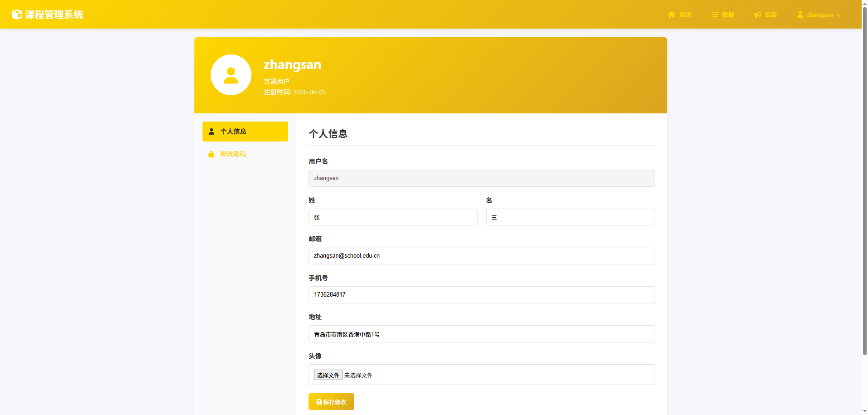Click the 手机号 field with 1736284817
The width and height of the screenshot is (868, 415).
[482, 295]
